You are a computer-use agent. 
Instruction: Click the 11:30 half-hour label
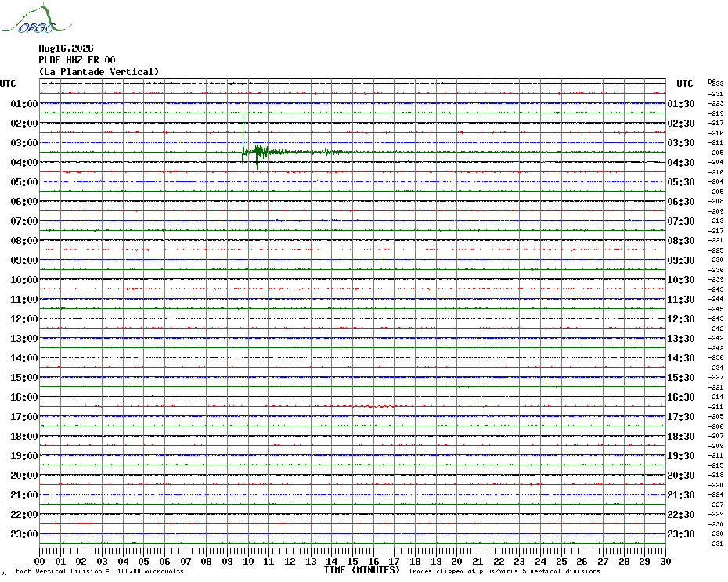click(681, 300)
